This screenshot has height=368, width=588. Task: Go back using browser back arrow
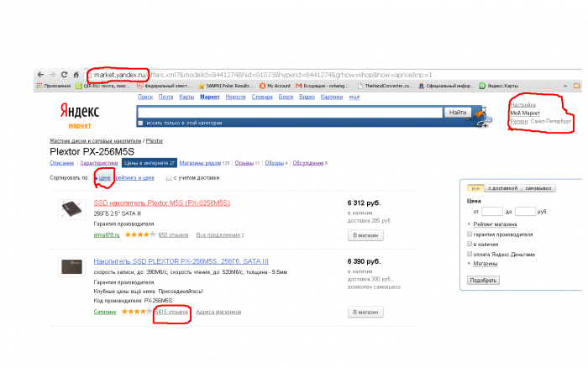coord(40,75)
